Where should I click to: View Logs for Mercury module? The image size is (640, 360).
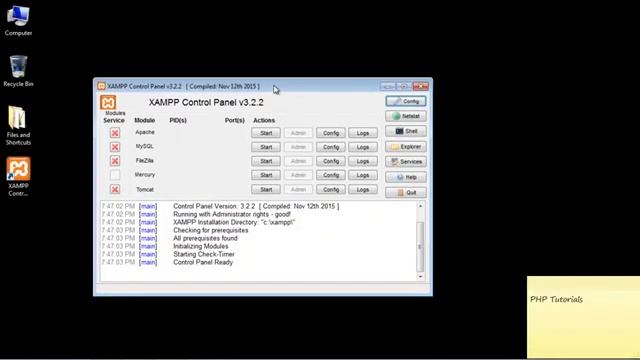363,175
